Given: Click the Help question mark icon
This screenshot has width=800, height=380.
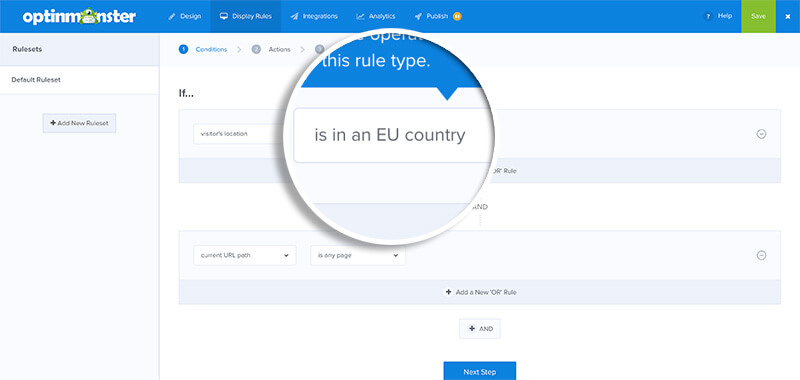Looking at the screenshot, I should pos(708,16).
